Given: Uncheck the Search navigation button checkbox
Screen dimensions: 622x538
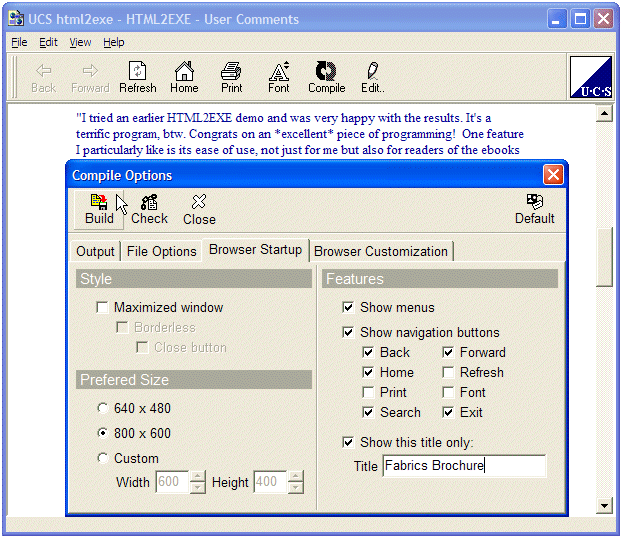Looking at the screenshot, I should [368, 412].
